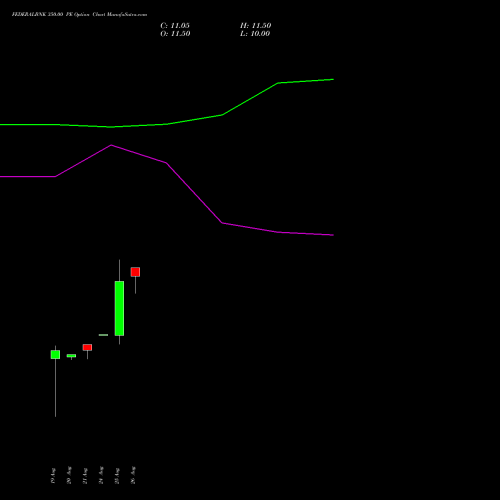
Task: Click the 21 Aug date axis label
Action: pos(85,476)
